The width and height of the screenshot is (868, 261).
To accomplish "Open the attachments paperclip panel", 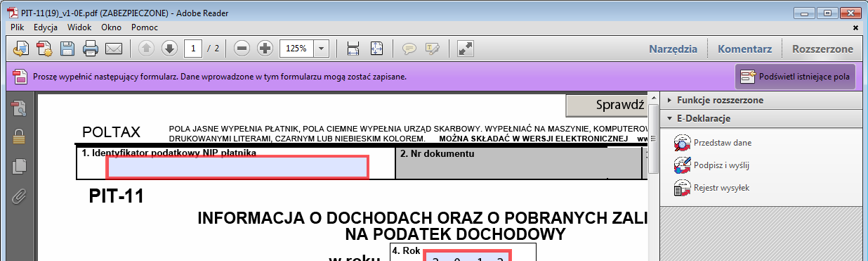I will (19, 196).
